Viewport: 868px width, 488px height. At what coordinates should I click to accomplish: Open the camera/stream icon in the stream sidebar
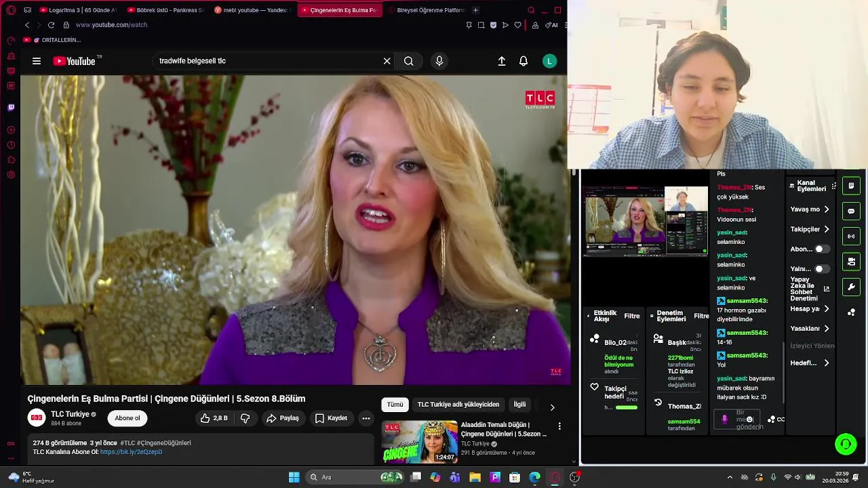pos(851,262)
